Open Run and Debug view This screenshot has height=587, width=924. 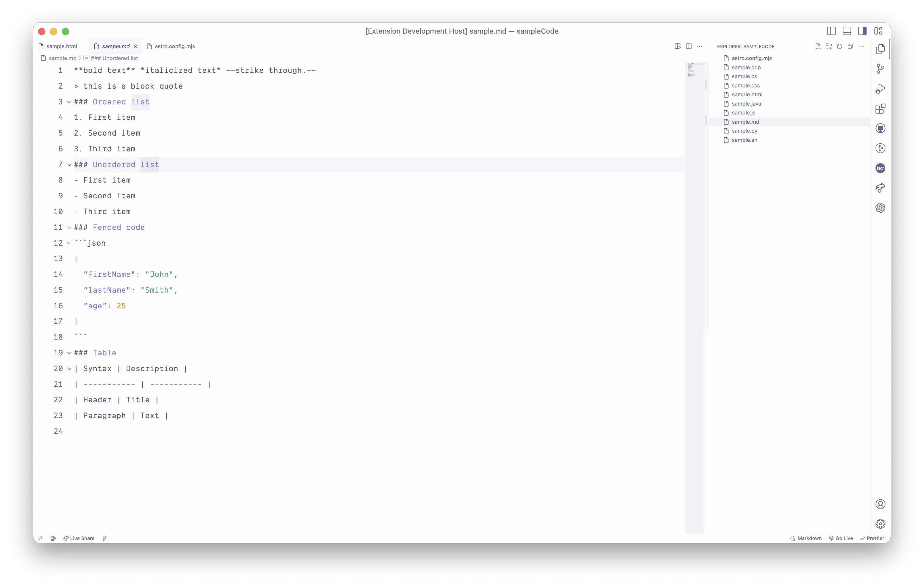coord(880,89)
